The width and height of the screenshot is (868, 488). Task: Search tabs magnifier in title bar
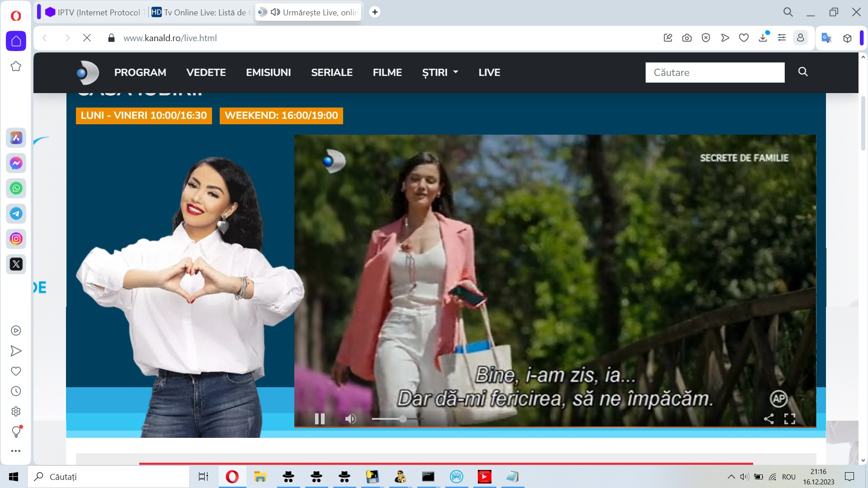788,12
